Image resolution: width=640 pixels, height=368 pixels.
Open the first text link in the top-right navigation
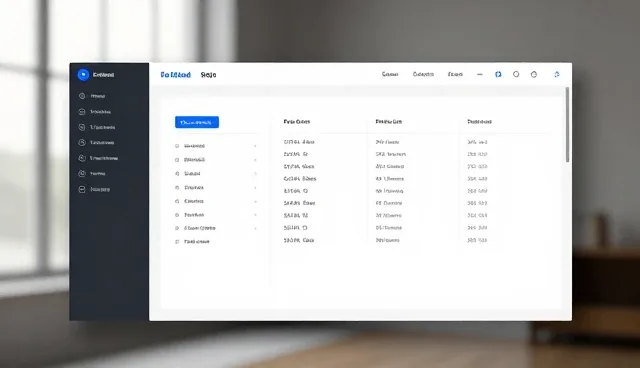point(390,74)
